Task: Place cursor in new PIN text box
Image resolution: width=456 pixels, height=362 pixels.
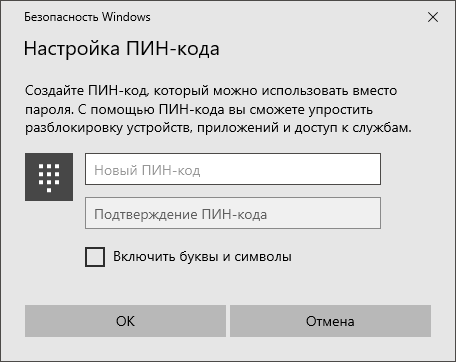Action: (x=233, y=169)
